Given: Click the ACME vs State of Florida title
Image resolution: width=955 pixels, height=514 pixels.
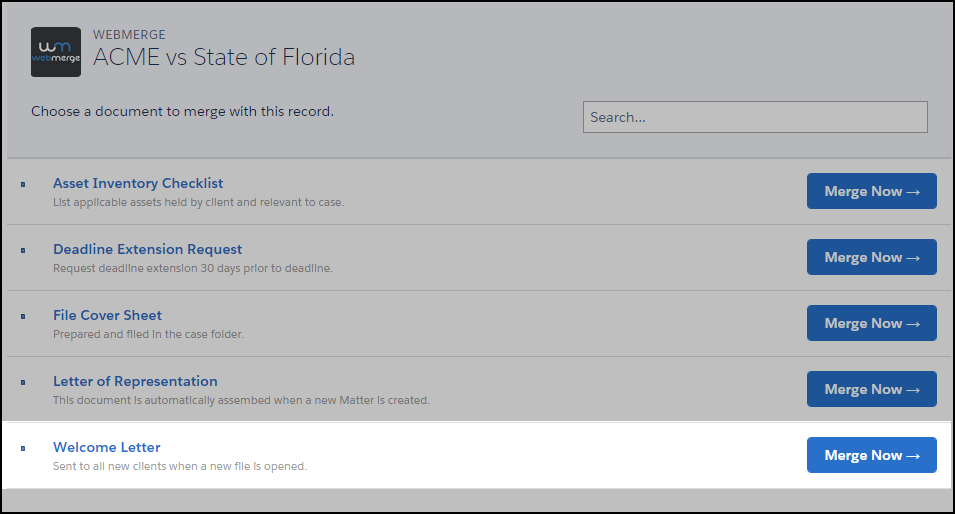Looking at the screenshot, I should tap(224, 57).
